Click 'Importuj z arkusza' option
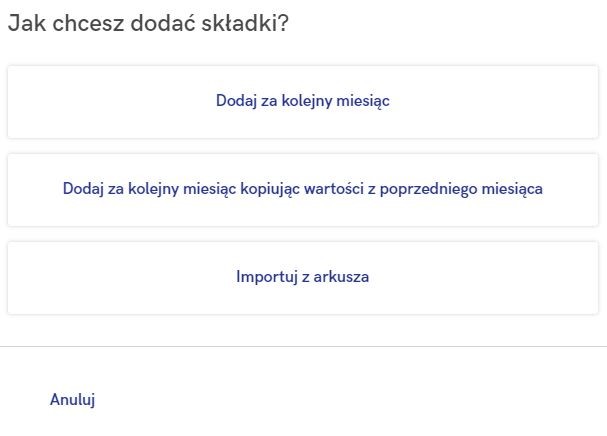 pyautogui.click(x=303, y=278)
